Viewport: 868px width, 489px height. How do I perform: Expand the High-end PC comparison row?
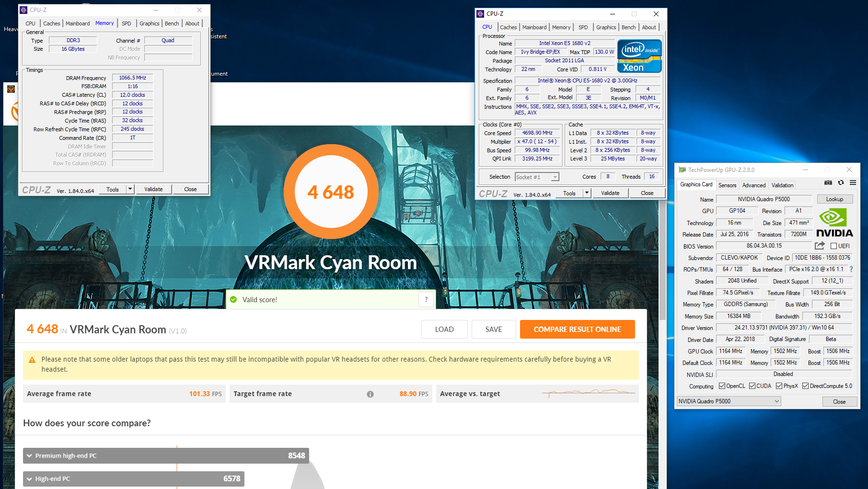134,478
